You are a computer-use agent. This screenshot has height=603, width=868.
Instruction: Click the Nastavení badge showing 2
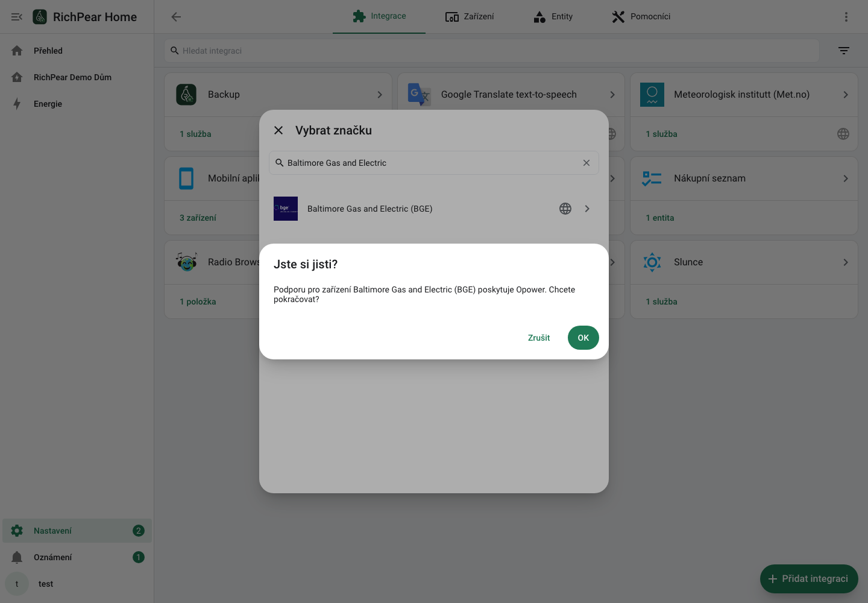pos(139,531)
